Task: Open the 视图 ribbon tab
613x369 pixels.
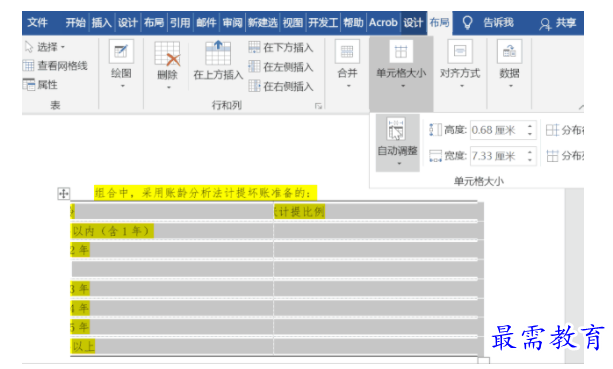Action: point(293,23)
